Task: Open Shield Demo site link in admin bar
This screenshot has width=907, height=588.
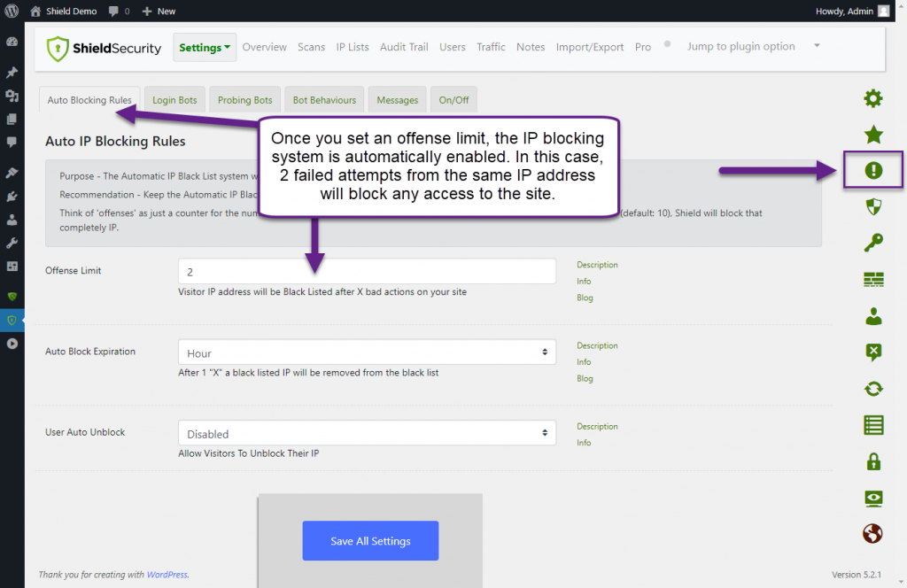Action: coord(64,11)
